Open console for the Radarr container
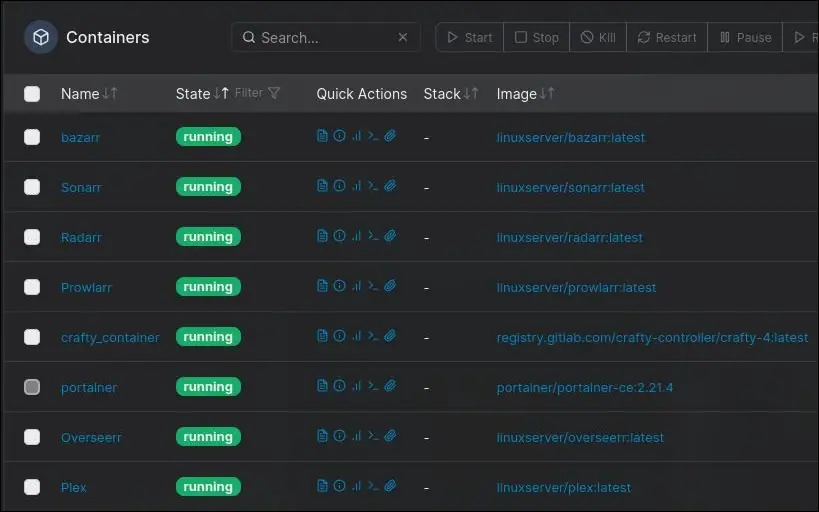Screen dimensions: 819x512 (373, 236)
